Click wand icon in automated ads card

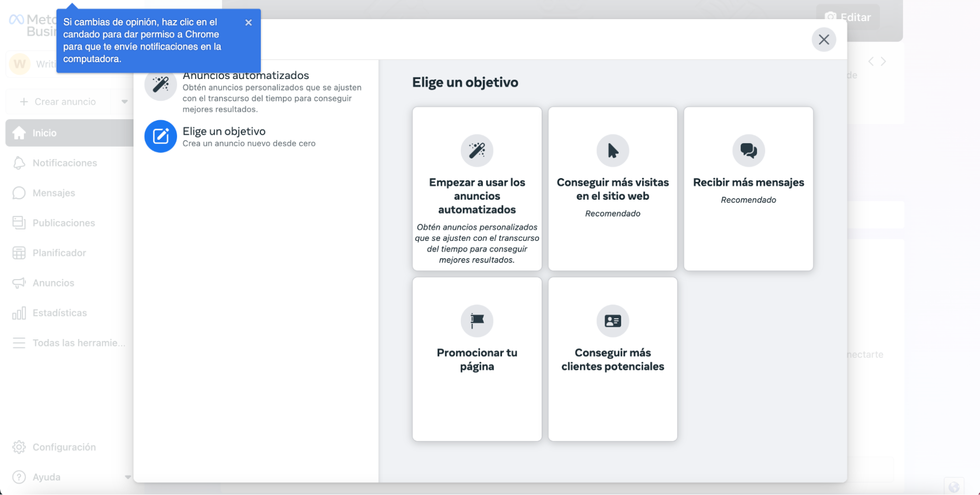(477, 151)
